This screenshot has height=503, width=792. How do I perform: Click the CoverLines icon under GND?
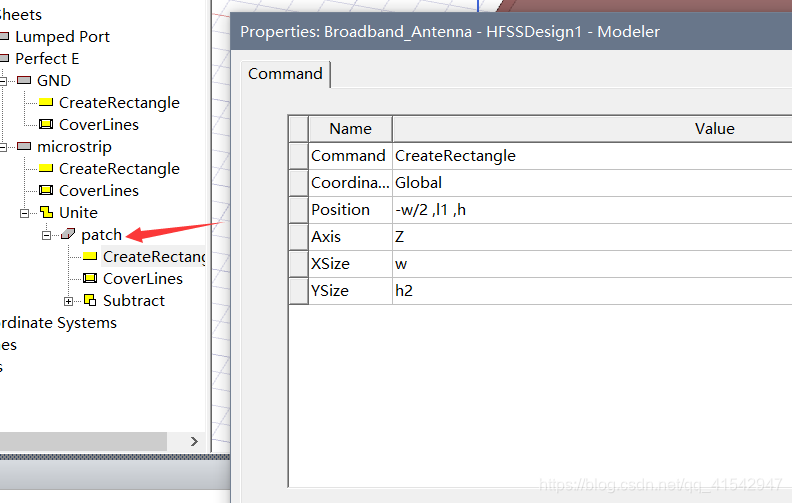click(x=46, y=124)
